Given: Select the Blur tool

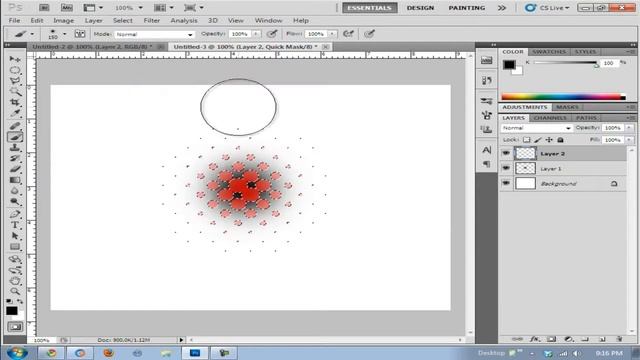Looking at the screenshot, I should (x=15, y=191).
